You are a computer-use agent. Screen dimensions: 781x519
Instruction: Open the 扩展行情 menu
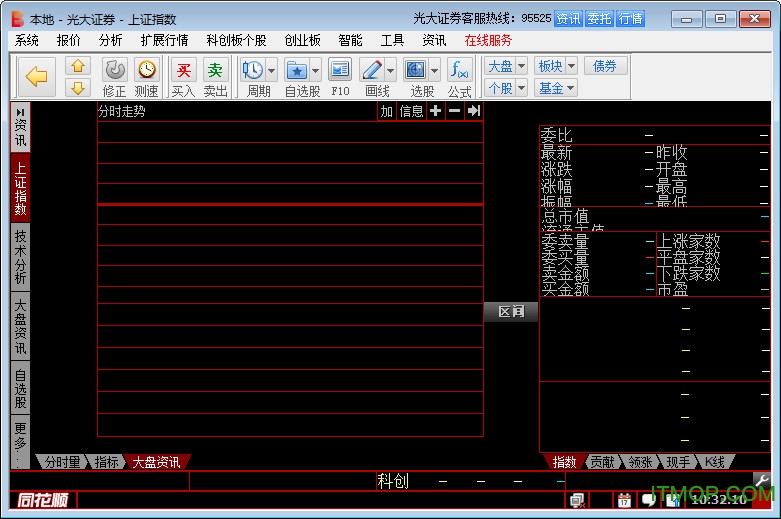164,40
